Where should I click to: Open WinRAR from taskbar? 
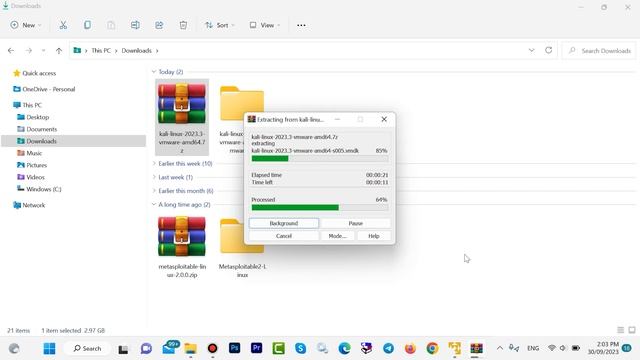pyautogui.click(x=476, y=348)
